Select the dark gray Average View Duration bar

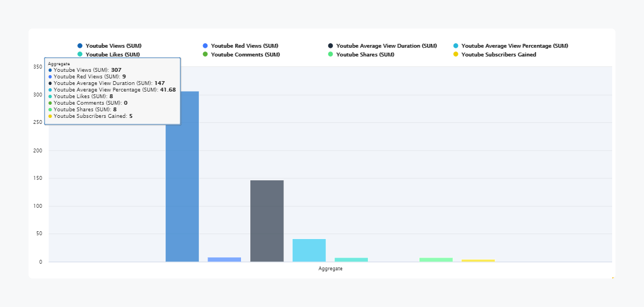[267, 220]
